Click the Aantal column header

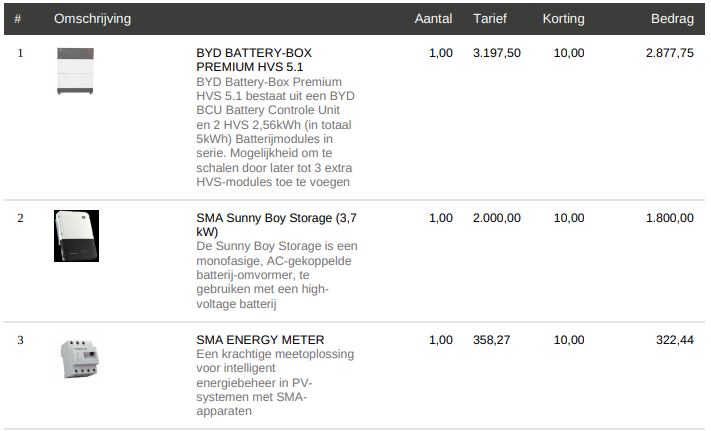pos(433,19)
